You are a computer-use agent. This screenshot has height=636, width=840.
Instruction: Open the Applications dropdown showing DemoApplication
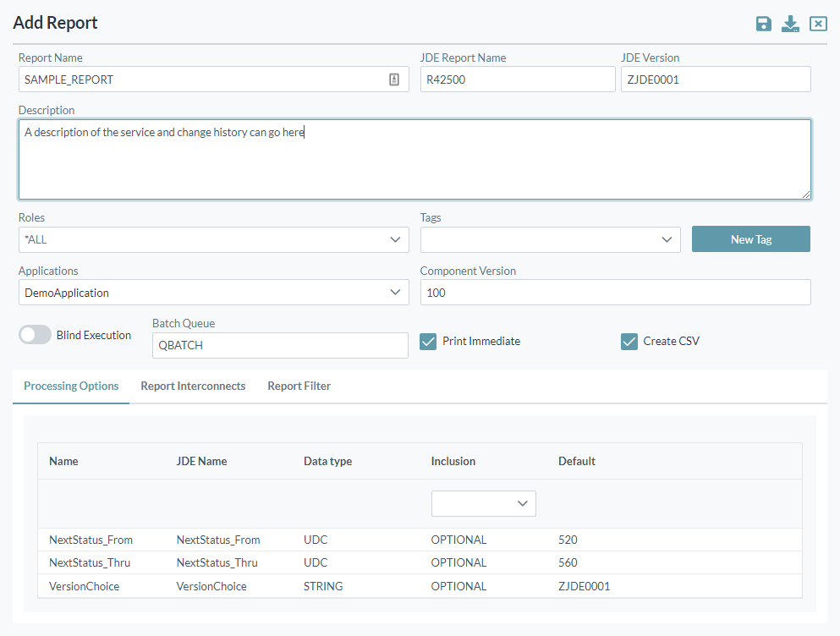click(214, 293)
